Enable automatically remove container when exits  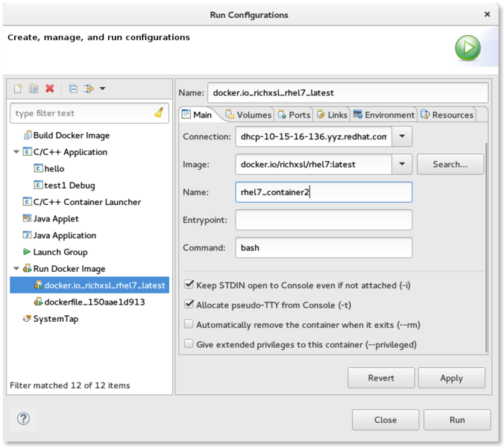(x=189, y=324)
